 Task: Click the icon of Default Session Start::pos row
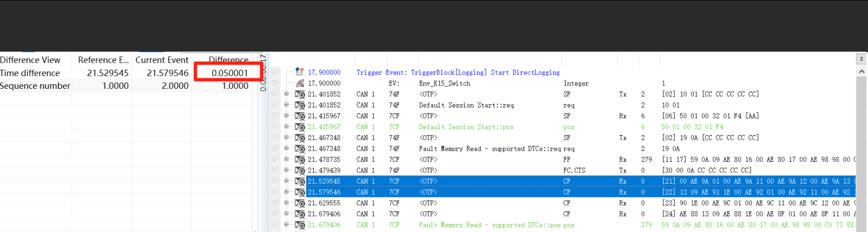[300, 127]
